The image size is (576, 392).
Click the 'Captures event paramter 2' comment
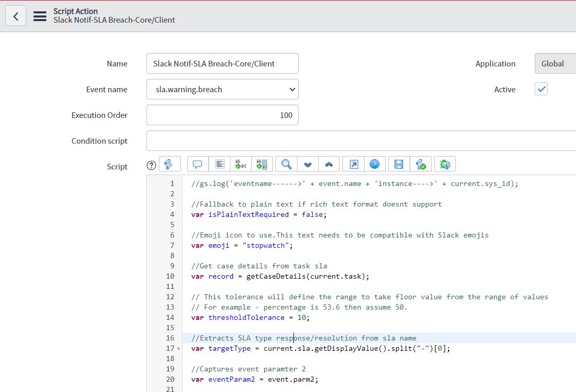click(x=249, y=369)
